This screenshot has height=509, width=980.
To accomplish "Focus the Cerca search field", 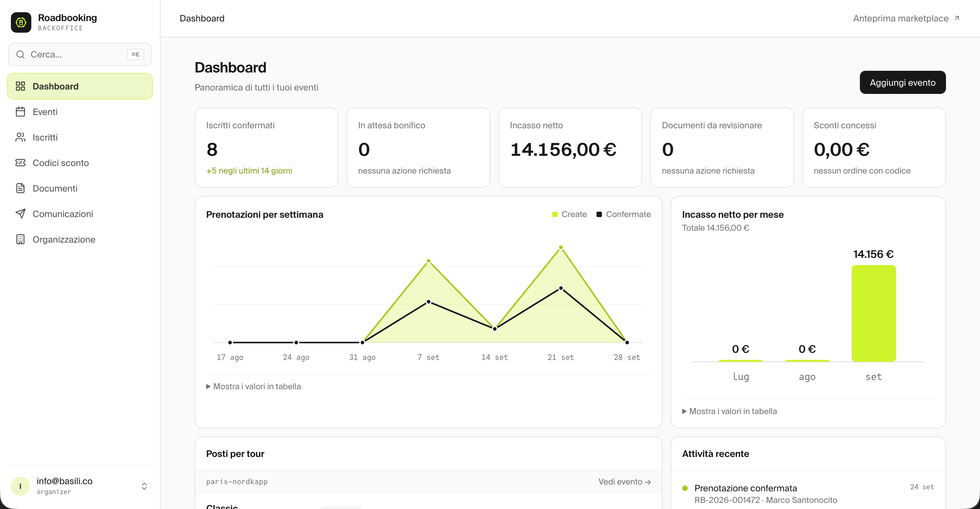I will pyautogui.click(x=80, y=54).
